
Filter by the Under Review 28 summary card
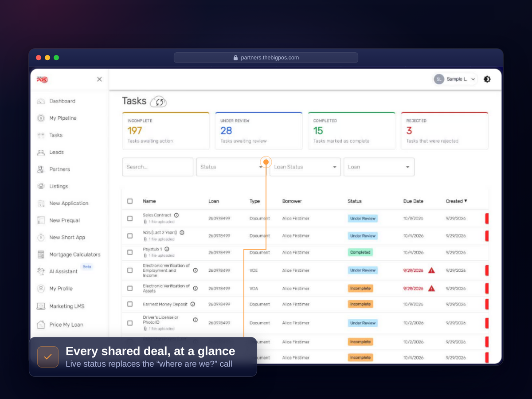click(x=259, y=131)
